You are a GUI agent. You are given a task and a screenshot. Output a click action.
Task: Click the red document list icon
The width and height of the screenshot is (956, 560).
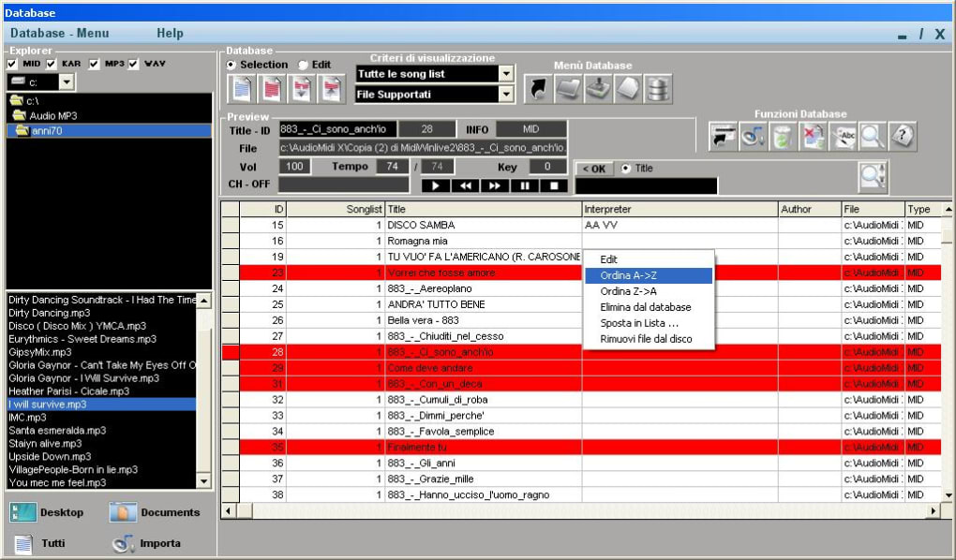coord(272,89)
